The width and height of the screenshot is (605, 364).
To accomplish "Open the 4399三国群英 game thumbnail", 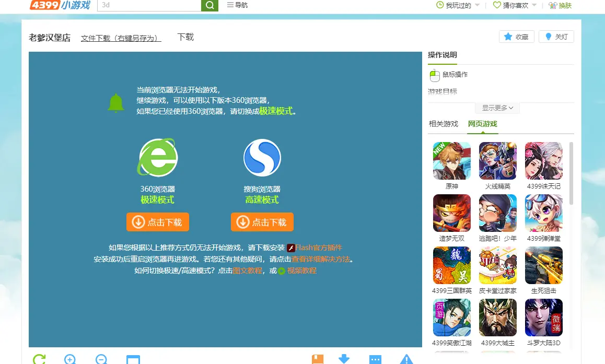I will (x=452, y=265).
